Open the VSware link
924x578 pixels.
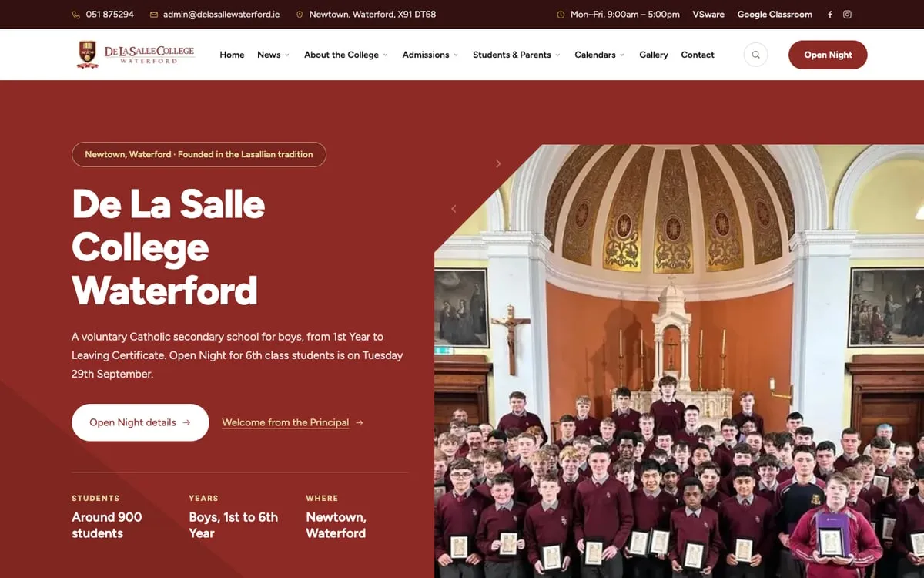708,15
